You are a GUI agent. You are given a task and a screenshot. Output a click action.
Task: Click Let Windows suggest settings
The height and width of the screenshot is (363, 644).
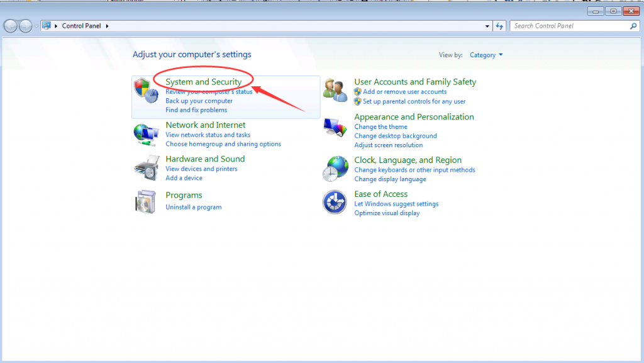(x=396, y=204)
